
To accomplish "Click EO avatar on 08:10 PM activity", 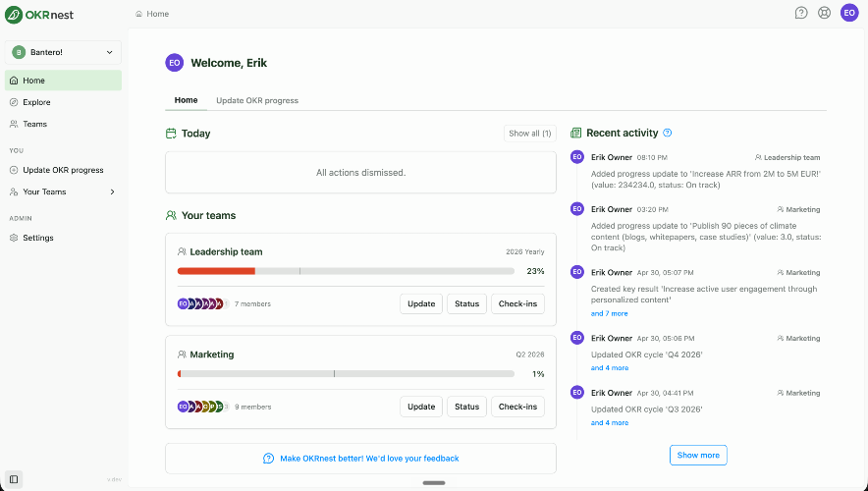I will click(x=577, y=157).
